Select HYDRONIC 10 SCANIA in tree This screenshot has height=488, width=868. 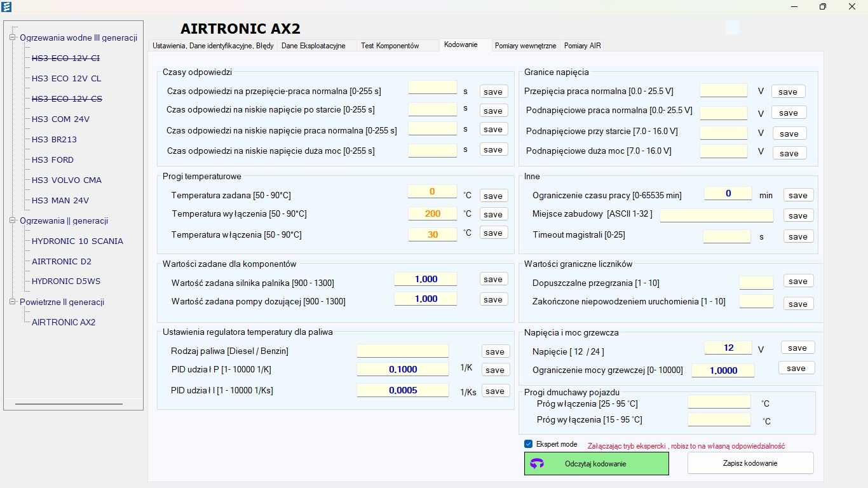pyautogui.click(x=78, y=241)
